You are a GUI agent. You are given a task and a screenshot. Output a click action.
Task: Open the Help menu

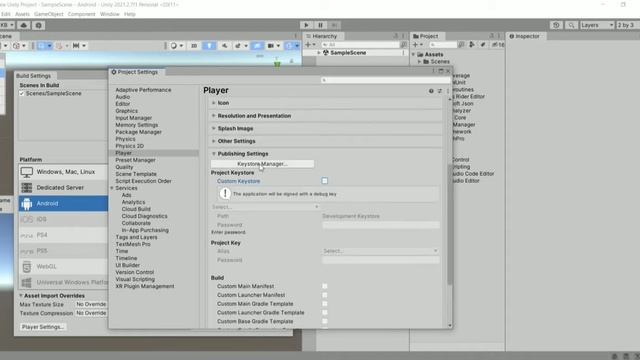click(x=130, y=14)
